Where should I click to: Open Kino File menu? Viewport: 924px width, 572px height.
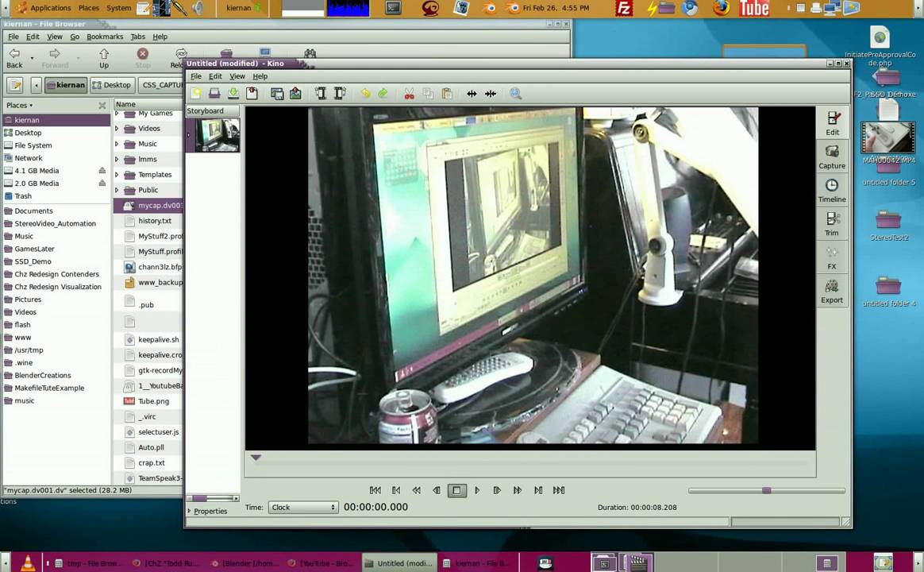tap(196, 76)
